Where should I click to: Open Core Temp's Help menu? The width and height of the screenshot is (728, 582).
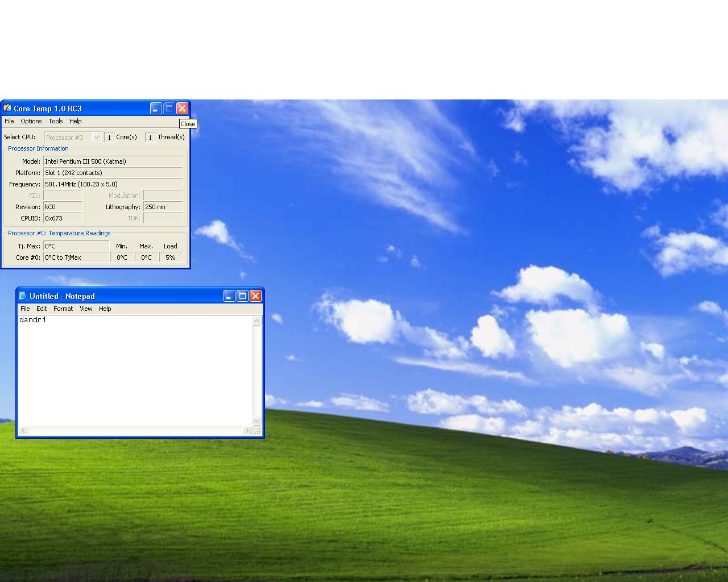[x=76, y=121]
